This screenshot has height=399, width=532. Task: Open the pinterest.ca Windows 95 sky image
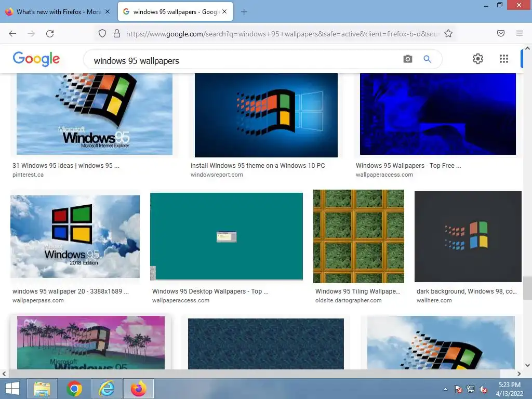[x=95, y=114]
